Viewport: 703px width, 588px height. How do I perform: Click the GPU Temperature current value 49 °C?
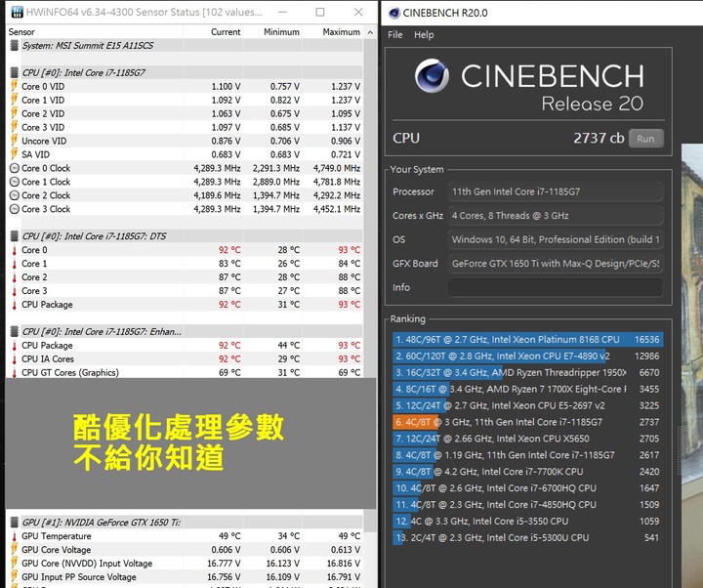point(229,536)
